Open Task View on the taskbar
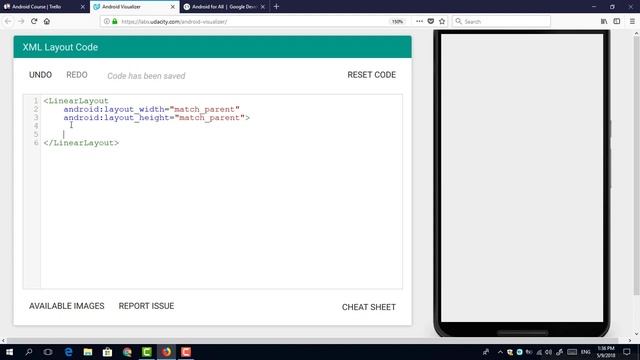The image size is (640, 360). click(x=48, y=352)
